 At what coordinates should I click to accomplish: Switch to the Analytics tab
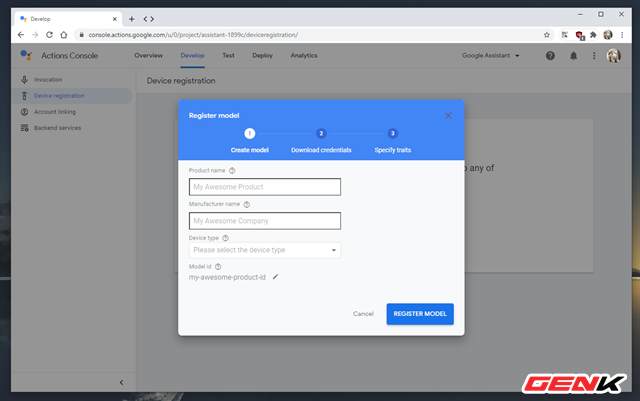pos(304,56)
